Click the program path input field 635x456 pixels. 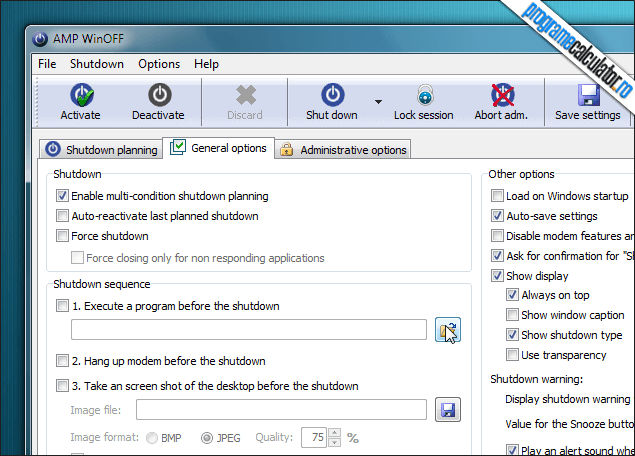(x=249, y=330)
